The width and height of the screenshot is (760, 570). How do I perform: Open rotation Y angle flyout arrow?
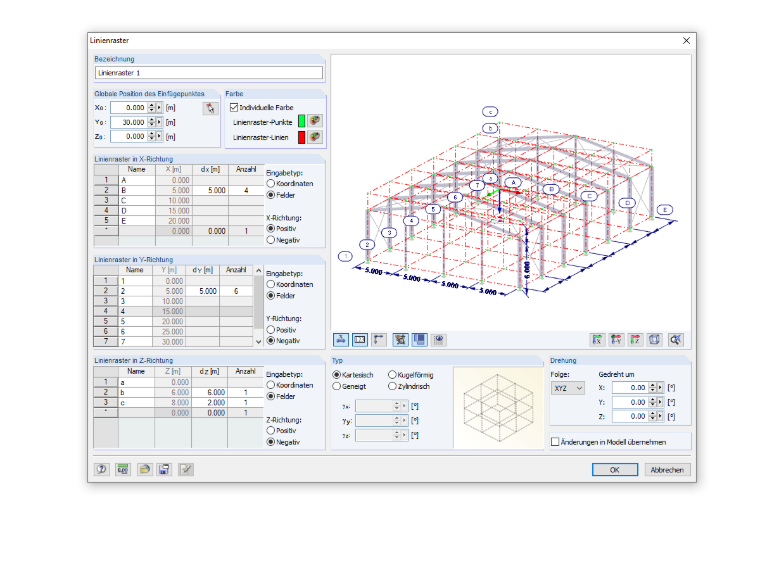click(660, 402)
